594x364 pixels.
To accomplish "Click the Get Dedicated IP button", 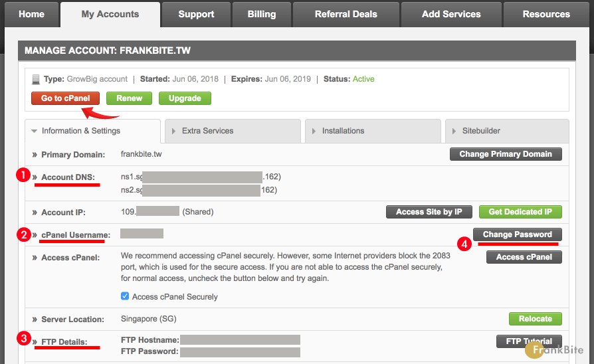I will [x=520, y=212].
